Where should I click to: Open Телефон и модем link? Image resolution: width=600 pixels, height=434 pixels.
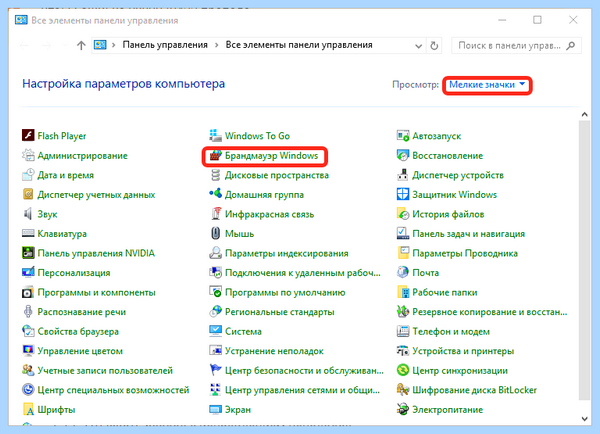point(451,332)
